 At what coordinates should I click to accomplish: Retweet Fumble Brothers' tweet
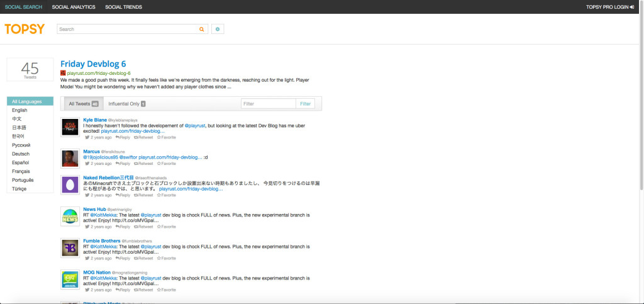pyautogui.click(x=143, y=259)
